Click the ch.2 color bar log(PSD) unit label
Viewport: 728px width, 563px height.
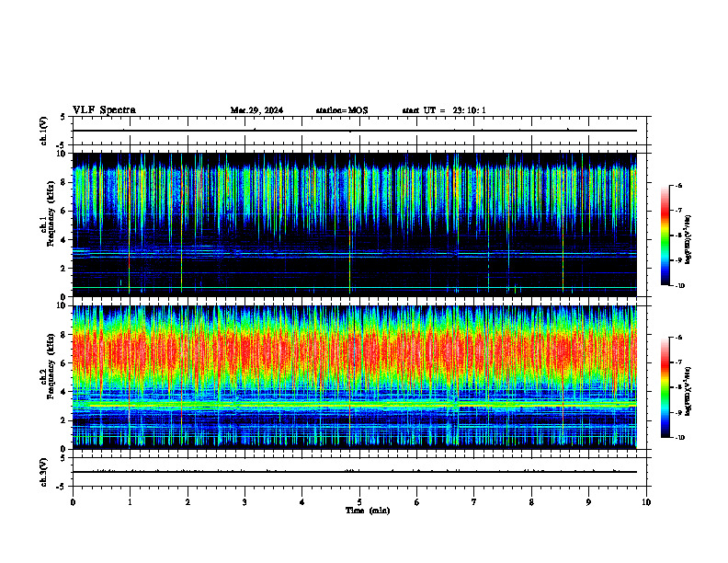688,392
